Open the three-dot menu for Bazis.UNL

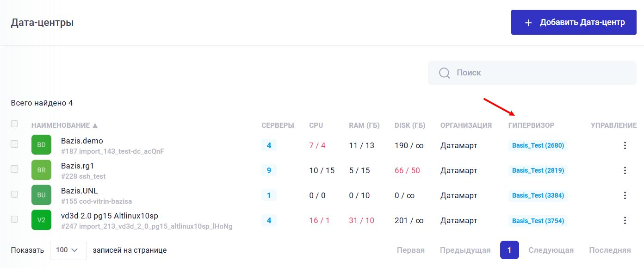pyautogui.click(x=625, y=195)
